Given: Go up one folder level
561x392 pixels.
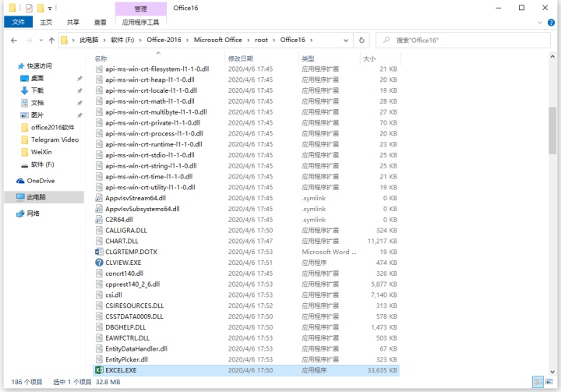Looking at the screenshot, I should point(51,41).
